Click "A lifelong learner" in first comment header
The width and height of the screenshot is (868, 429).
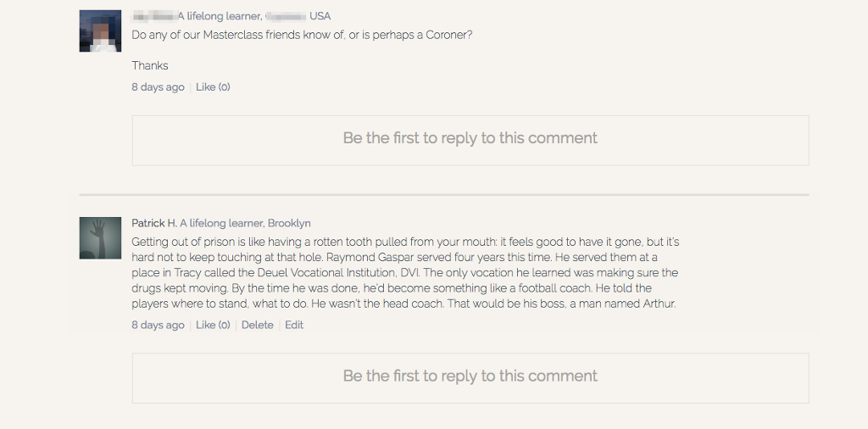pyautogui.click(x=219, y=16)
